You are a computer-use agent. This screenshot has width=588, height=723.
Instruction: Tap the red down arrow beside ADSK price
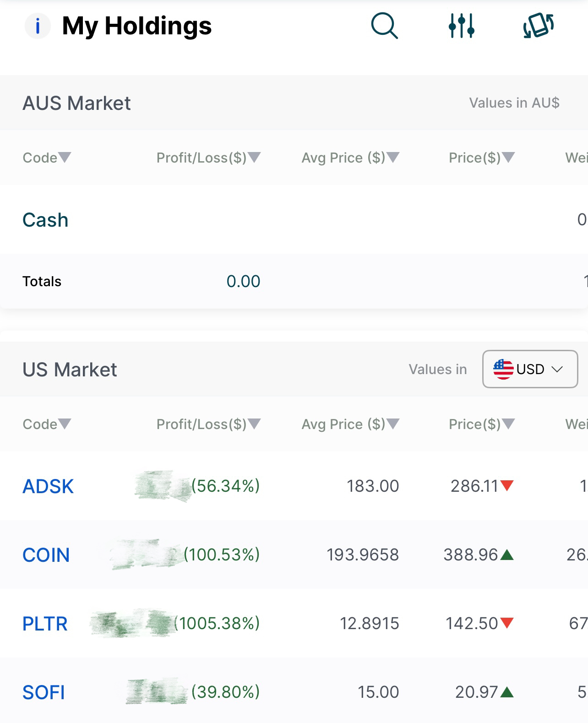click(507, 485)
